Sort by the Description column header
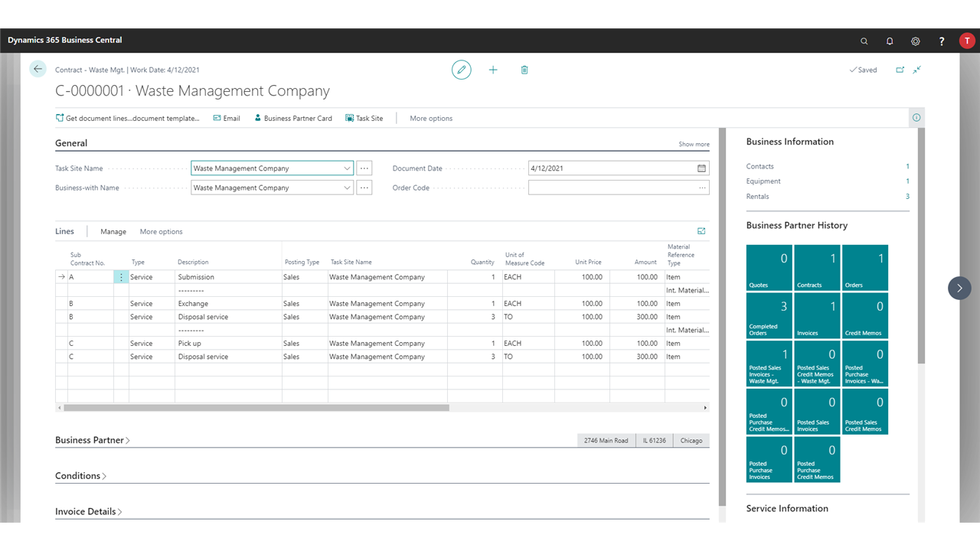 (x=193, y=262)
